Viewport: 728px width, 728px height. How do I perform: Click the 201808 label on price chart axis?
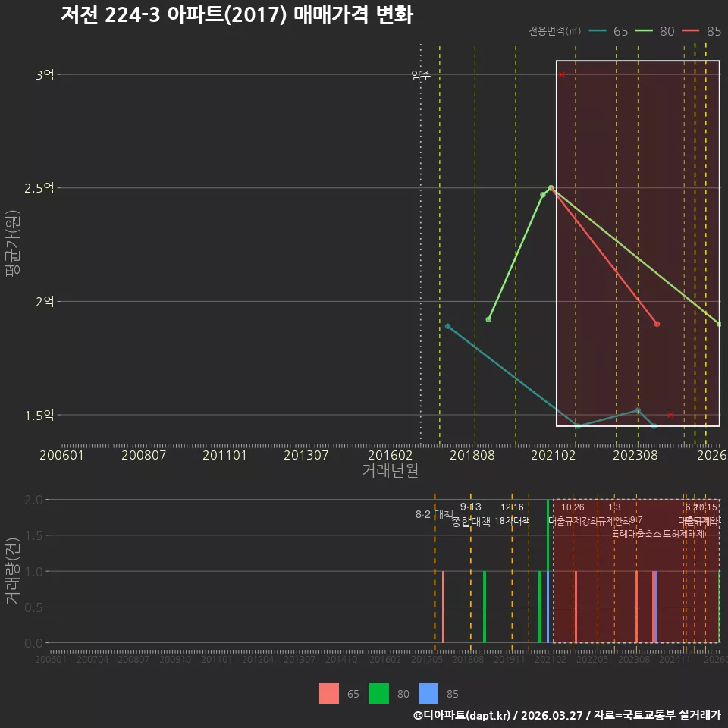pyautogui.click(x=472, y=455)
